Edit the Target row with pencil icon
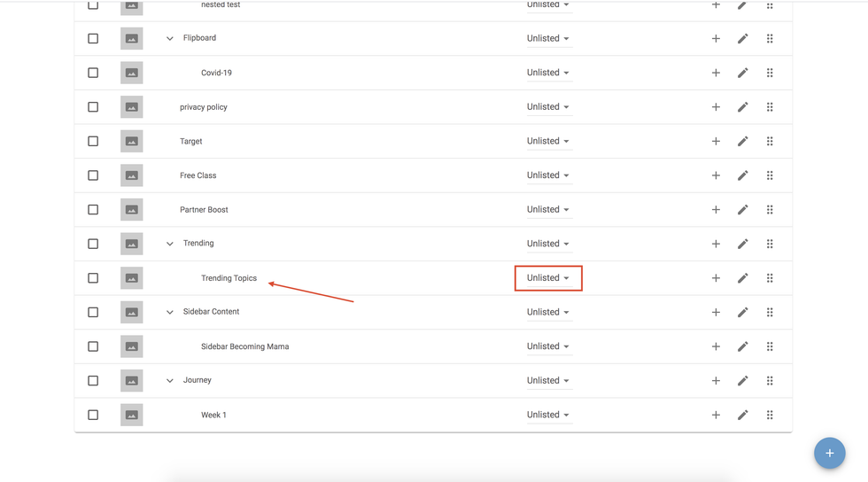 pyautogui.click(x=742, y=141)
